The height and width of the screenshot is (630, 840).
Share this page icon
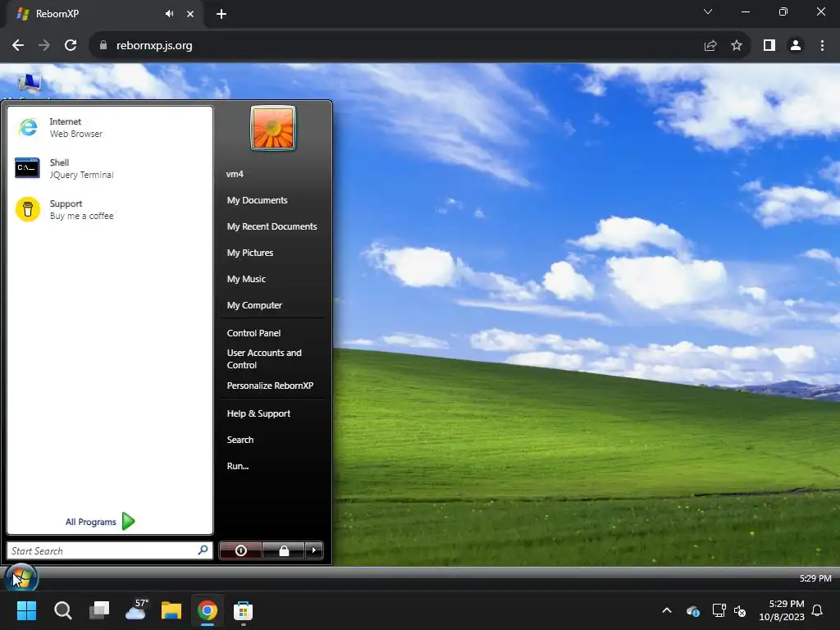click(710, 46)
